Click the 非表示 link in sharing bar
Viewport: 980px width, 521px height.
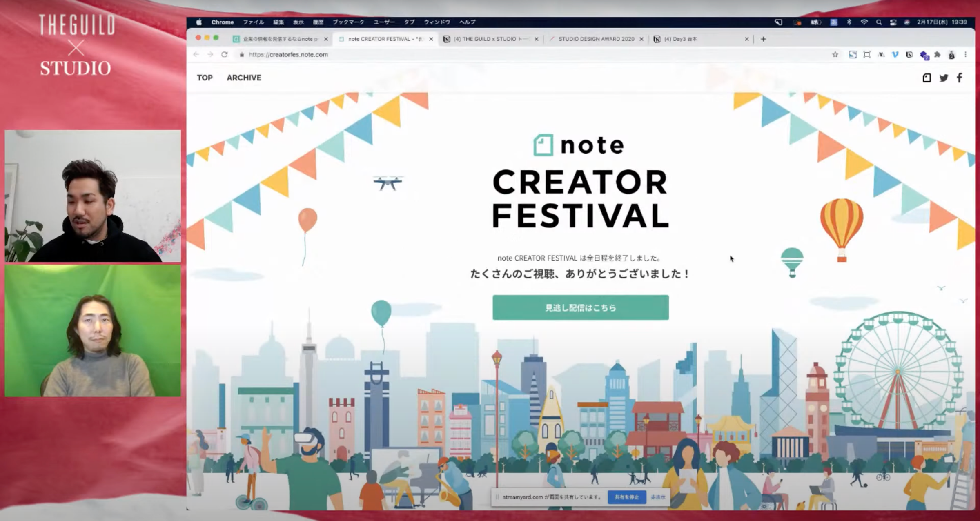tap(658, 497)
